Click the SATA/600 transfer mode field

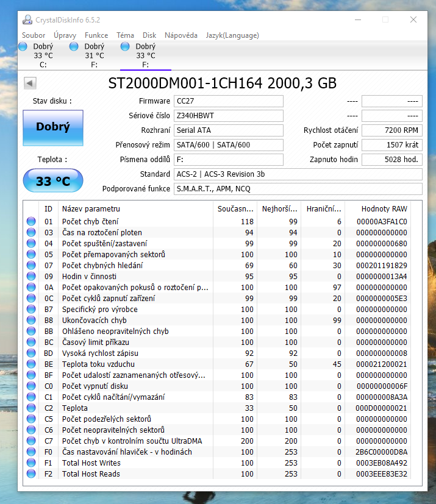229,145
